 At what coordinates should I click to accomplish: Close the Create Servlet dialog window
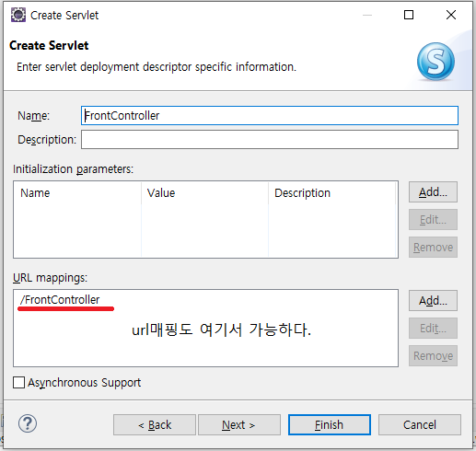click(451, 15)
